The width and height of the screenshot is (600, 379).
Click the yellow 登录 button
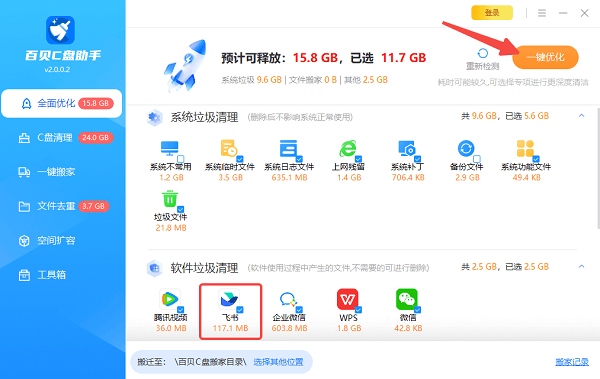[x=492, y=13]
